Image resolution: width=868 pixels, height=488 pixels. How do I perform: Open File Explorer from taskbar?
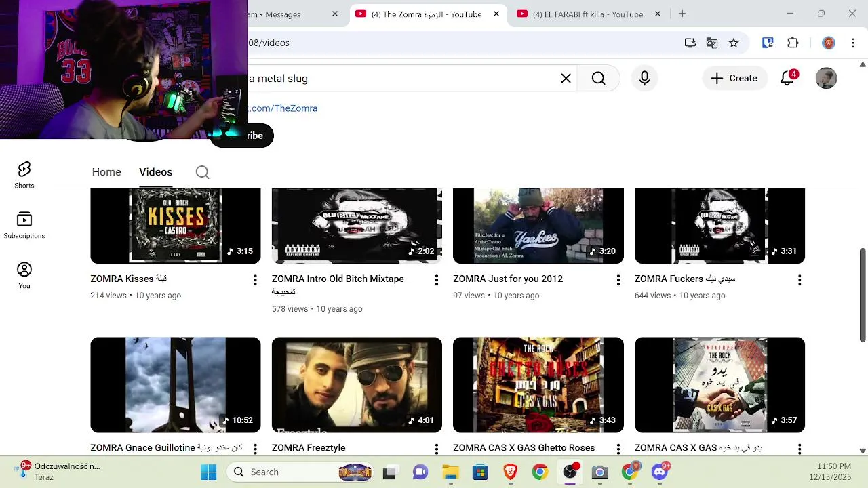[x=450, y=472]
